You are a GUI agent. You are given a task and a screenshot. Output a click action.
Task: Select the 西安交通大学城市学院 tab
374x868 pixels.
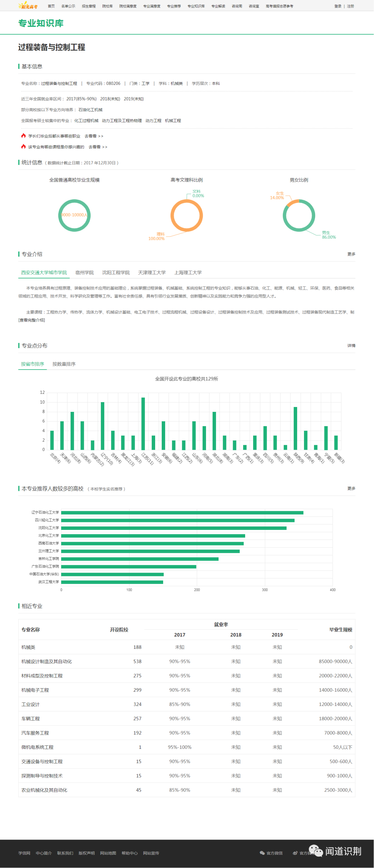44,273
